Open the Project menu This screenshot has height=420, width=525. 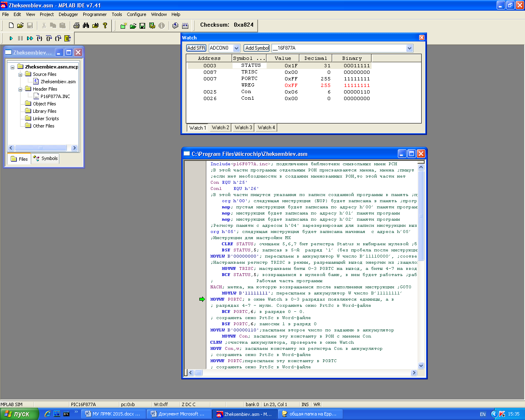pos(47,14)
